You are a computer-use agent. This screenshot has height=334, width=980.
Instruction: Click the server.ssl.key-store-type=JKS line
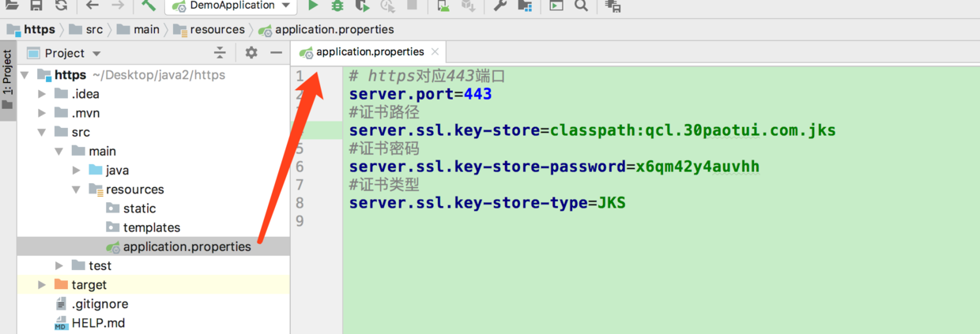(x=488, y=203)
